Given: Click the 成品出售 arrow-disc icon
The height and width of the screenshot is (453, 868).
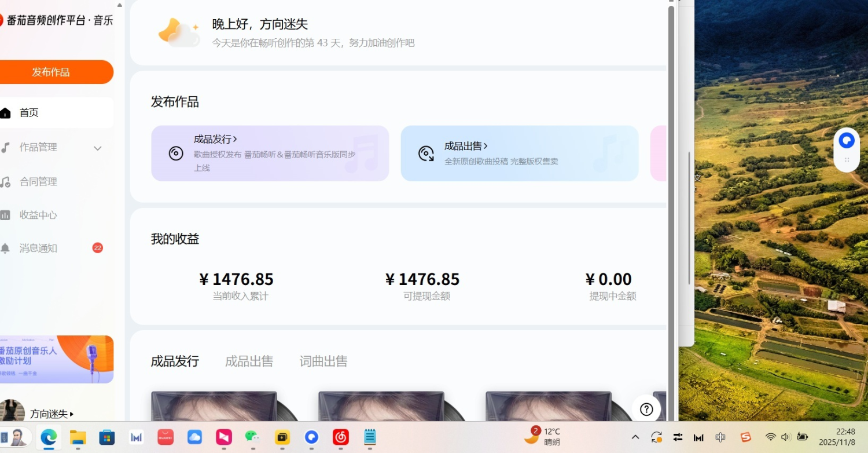Looking at the screenshot, I should click(x=425, y=153).
